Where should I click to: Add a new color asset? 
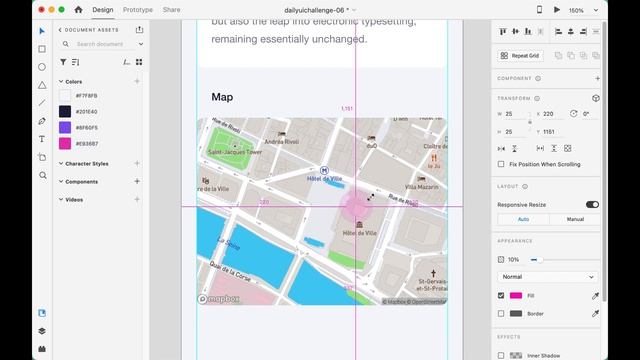(x=137, y=82)
